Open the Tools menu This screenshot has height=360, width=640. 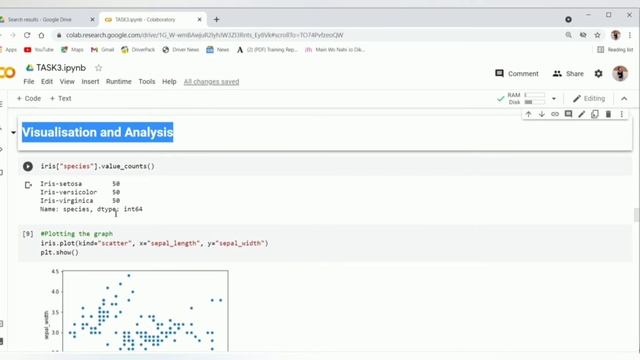click(x=147, y=82)
